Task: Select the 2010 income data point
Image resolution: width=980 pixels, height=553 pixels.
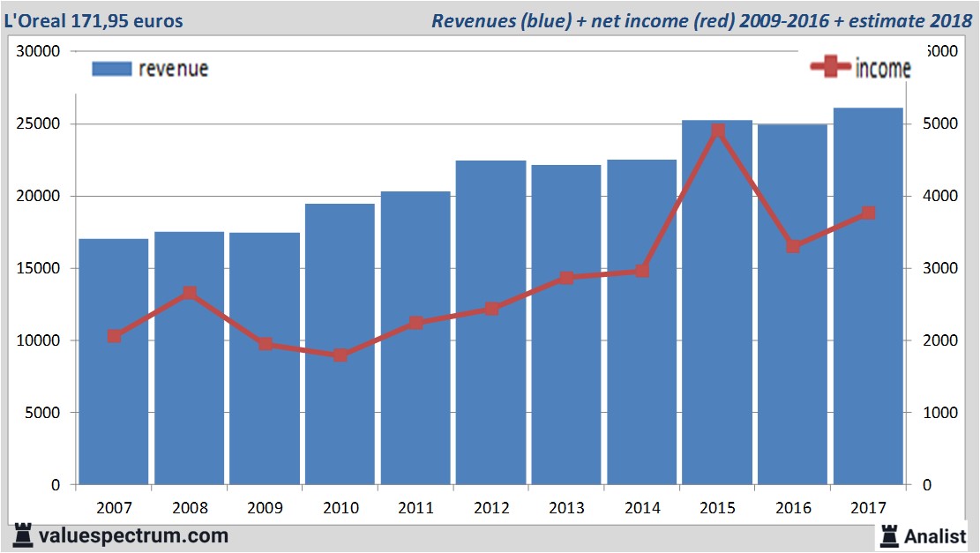Action: pyautogui.click(x=340, y=355)
